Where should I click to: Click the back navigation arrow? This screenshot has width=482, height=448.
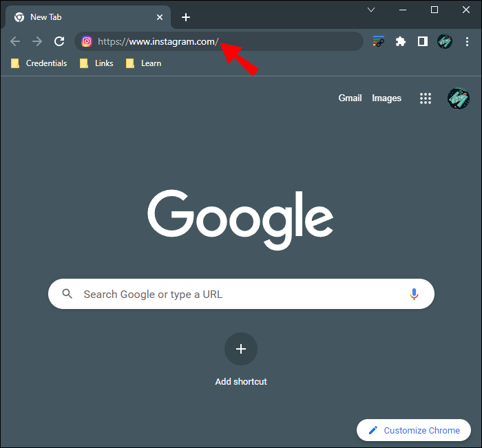[x=14, y=41]
